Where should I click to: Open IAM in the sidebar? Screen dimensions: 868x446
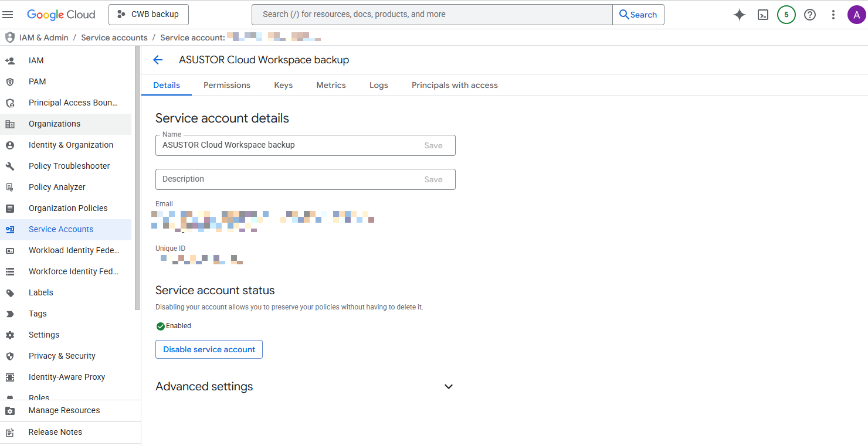coord(66,60)
